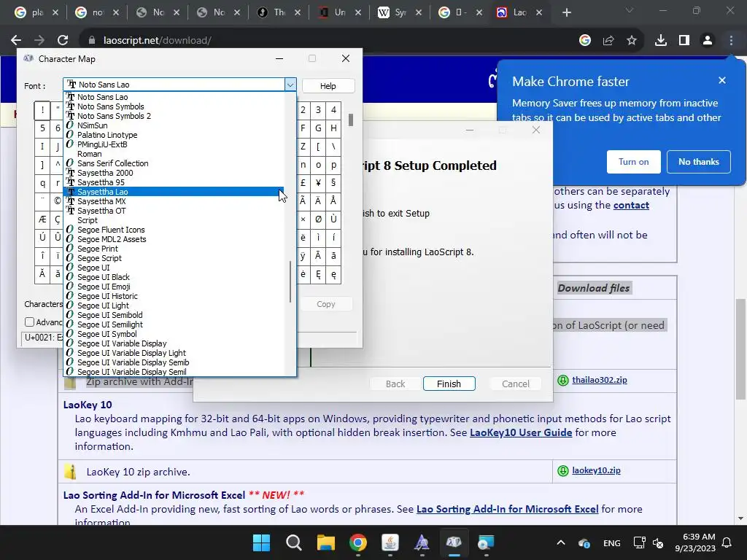
Task: Open the setup installer taskbar icon
Action: point(486,542)
